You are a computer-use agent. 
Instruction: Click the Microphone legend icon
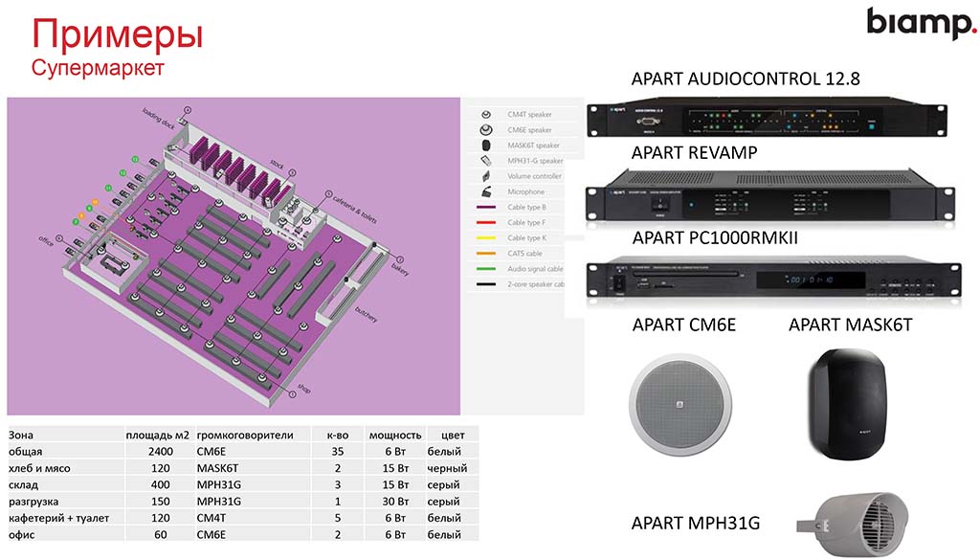pyautogui.click(x=486, y=191)
